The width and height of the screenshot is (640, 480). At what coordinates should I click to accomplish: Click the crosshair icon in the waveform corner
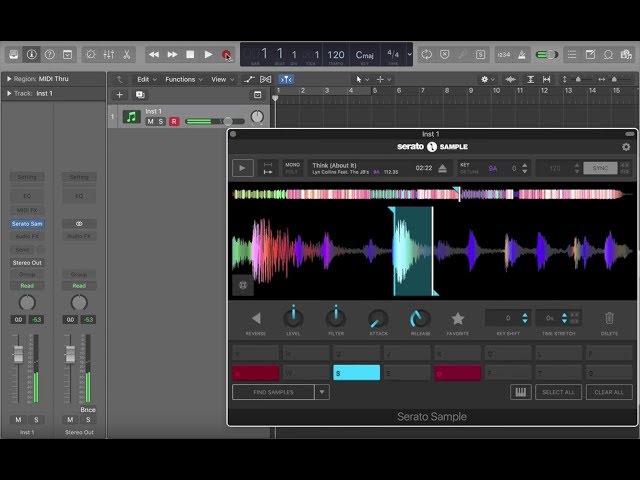[243, 285]
